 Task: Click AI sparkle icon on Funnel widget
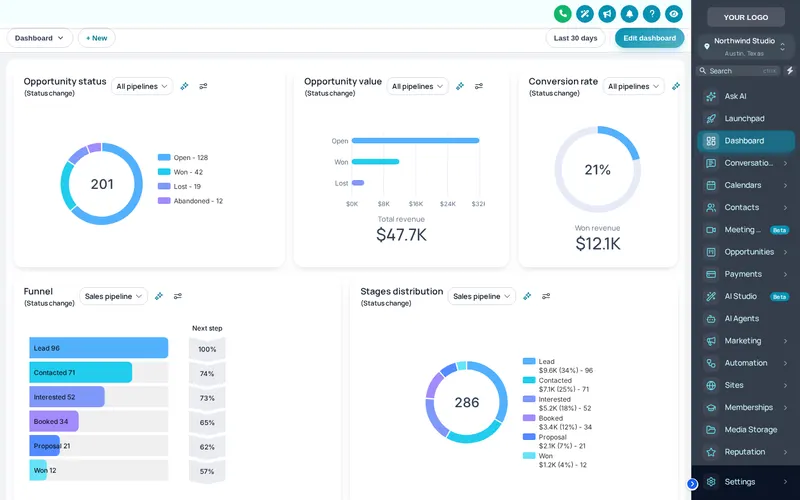pos(159,296)
